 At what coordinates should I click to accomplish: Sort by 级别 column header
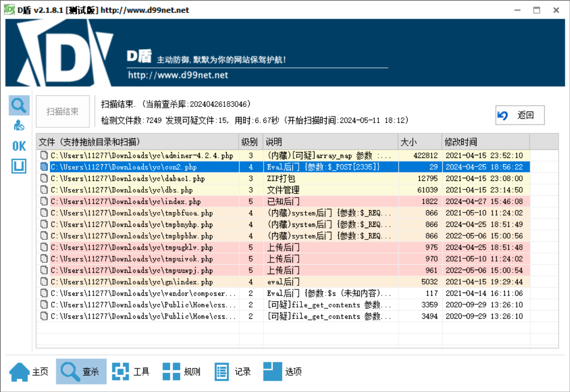tap(251, 142)
